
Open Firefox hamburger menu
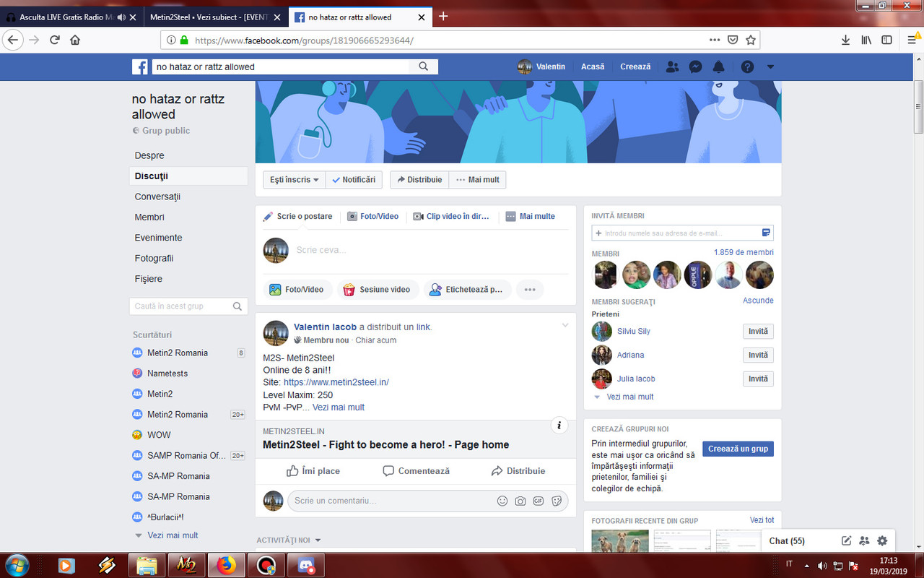913,40
